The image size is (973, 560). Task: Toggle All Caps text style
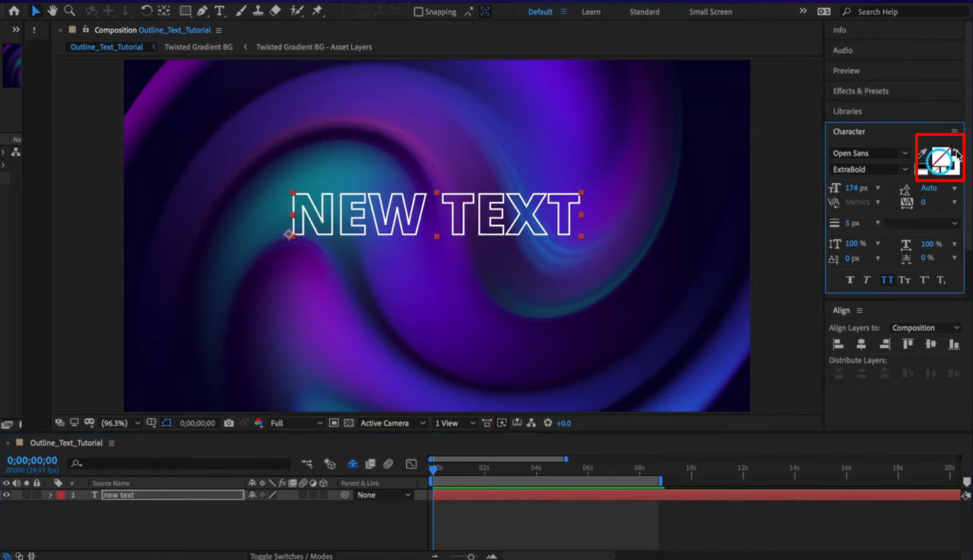pos(886,280)
